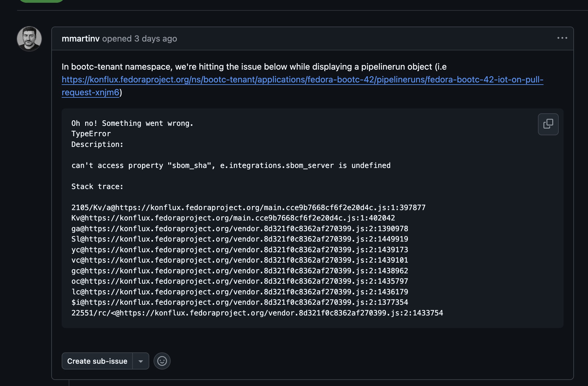Copy the error code block contents
The height and width of the screenshot is (386, 588).
point(548,124)
